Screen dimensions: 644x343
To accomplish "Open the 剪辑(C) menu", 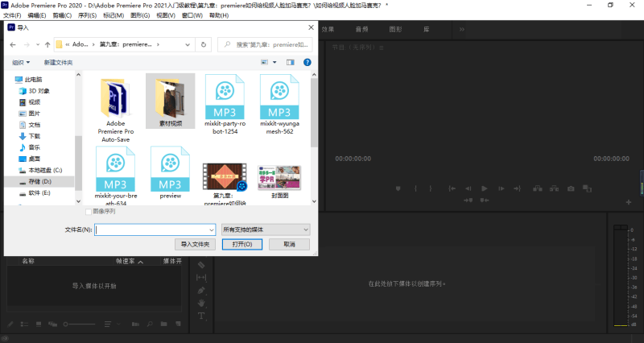I will 62,15.
